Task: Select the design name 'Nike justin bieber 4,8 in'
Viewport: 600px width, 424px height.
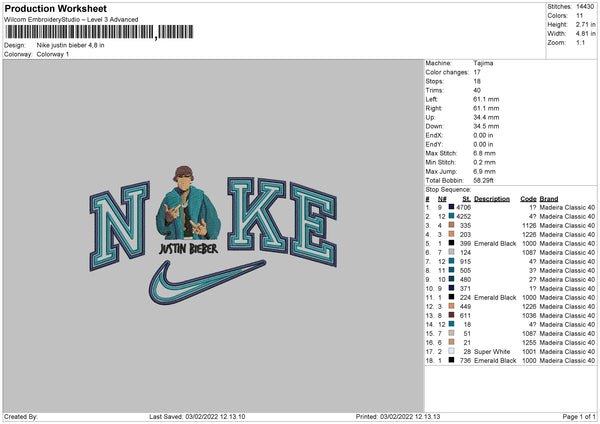Action: point(70,45)
